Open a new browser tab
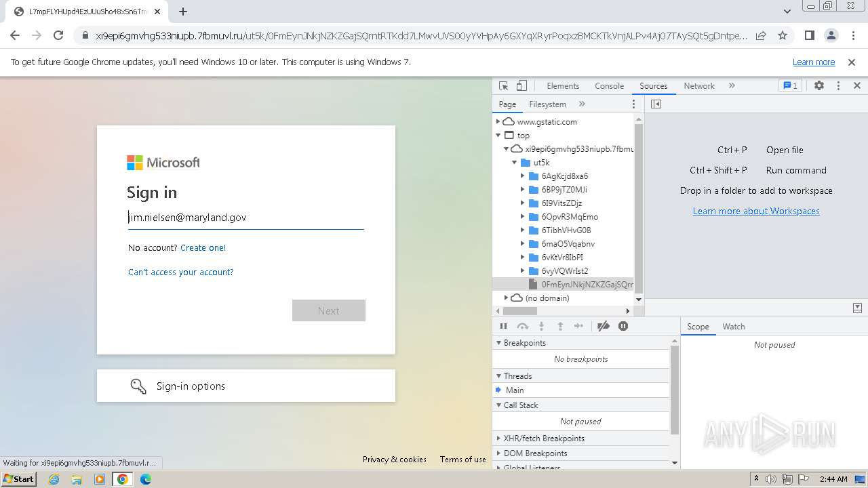 point(183,12)
